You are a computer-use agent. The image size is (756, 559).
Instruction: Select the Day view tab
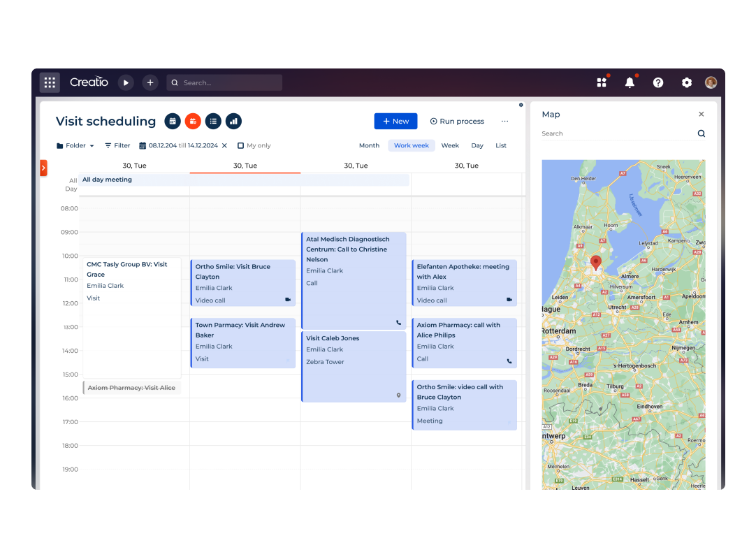(477, 145)
